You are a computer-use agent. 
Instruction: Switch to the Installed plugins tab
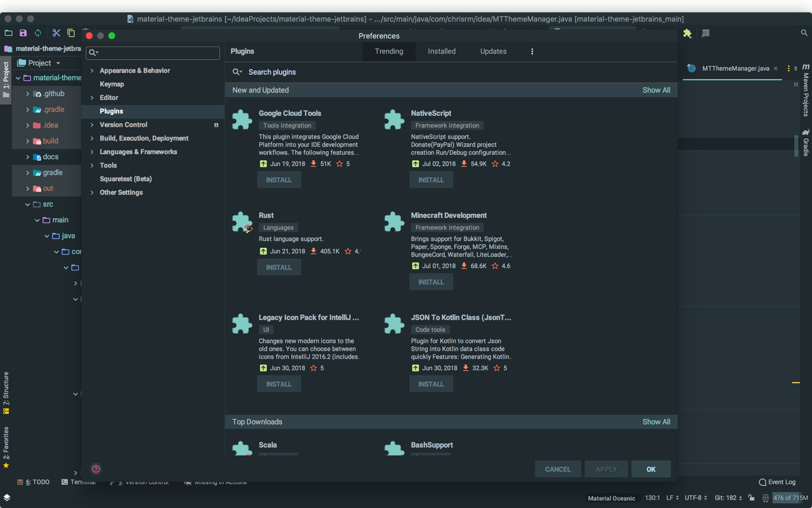[x=442, y=51]
